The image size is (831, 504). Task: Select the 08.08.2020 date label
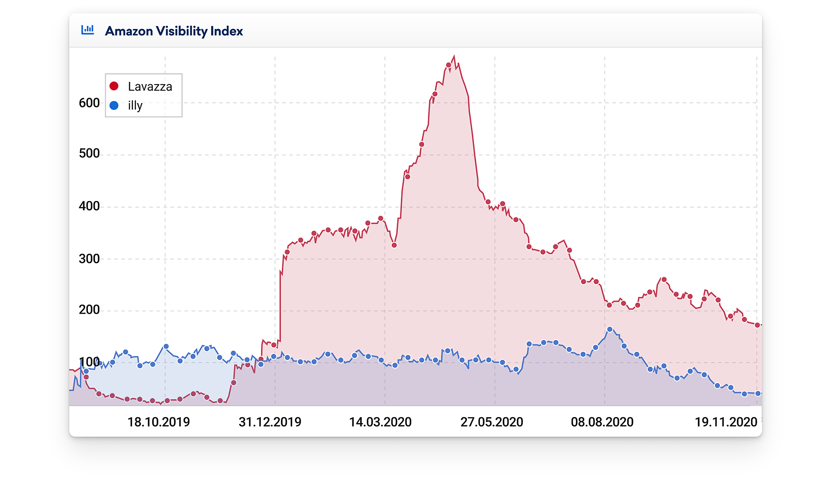pyautogui.click(x=602, y=422)
